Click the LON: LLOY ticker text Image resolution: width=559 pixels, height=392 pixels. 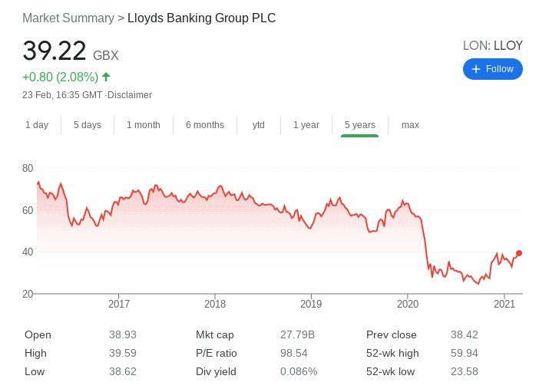(493, 45)
